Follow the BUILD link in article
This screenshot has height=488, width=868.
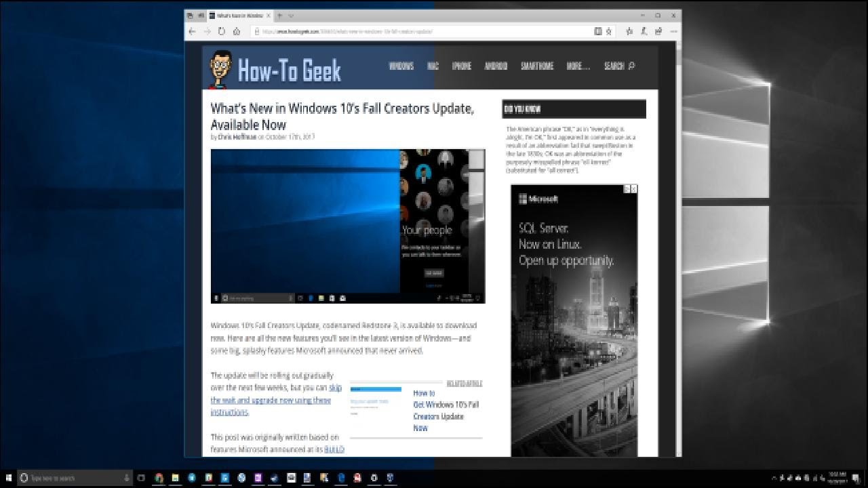[x=334, y=449]
